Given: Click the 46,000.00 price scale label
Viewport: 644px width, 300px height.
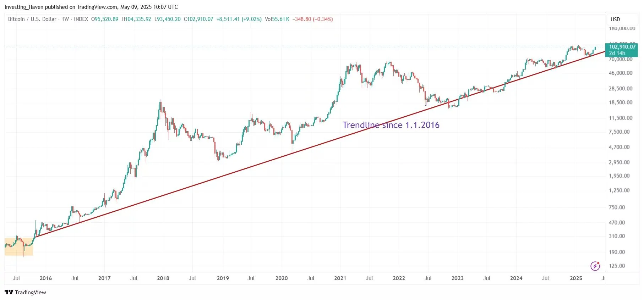Looking at the screenshot, I should (x=621, y=73).
